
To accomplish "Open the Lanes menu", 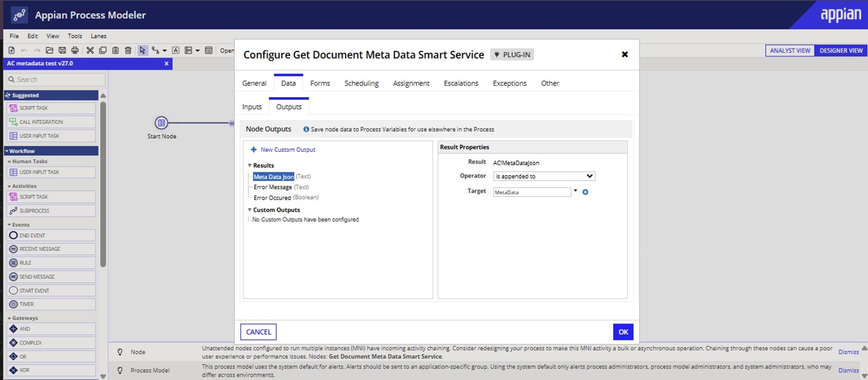I will (98, 36).
